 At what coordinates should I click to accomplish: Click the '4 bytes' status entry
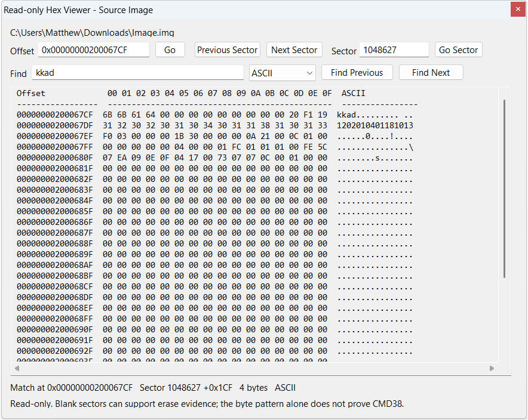coord(253,388)
